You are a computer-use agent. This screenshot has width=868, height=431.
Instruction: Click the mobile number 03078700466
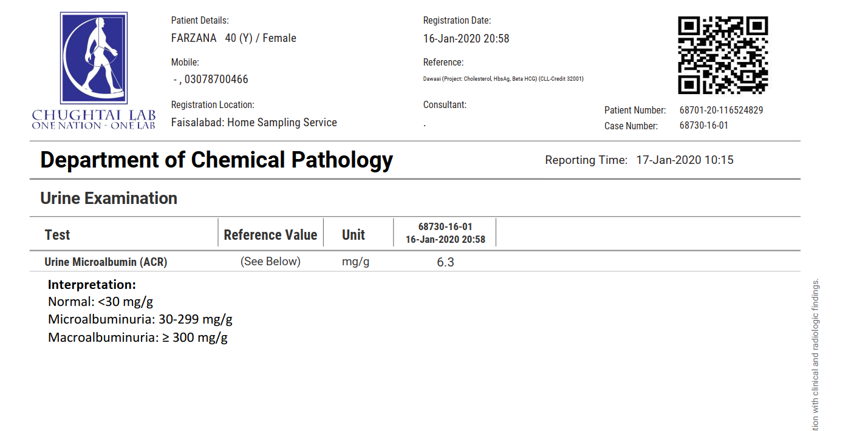pyautogui.click(x=216, y=80)
